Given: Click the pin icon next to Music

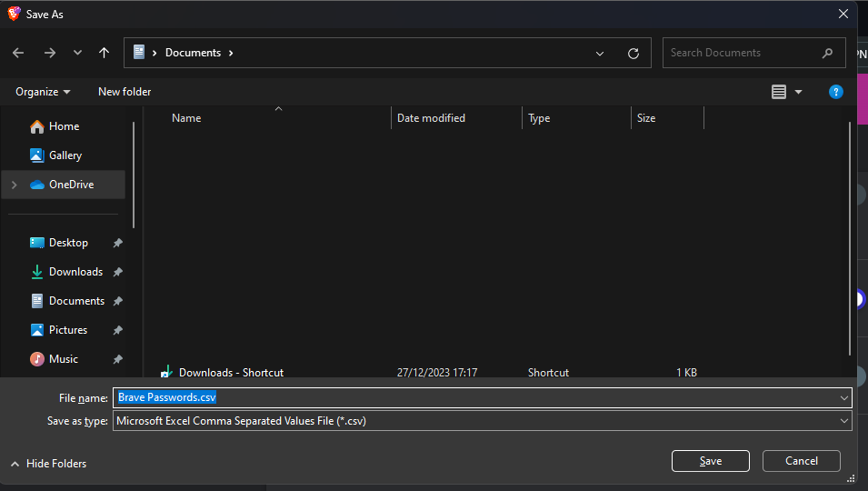Looking at the screenshot, I should pos(118,359).
